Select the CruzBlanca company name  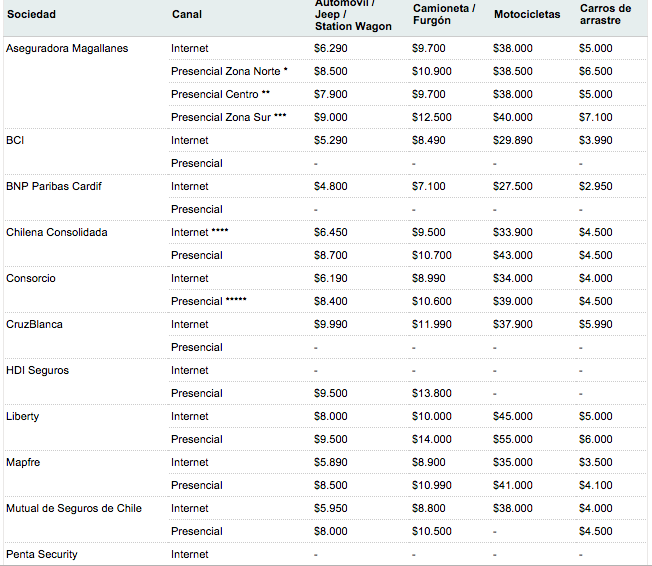34,324
